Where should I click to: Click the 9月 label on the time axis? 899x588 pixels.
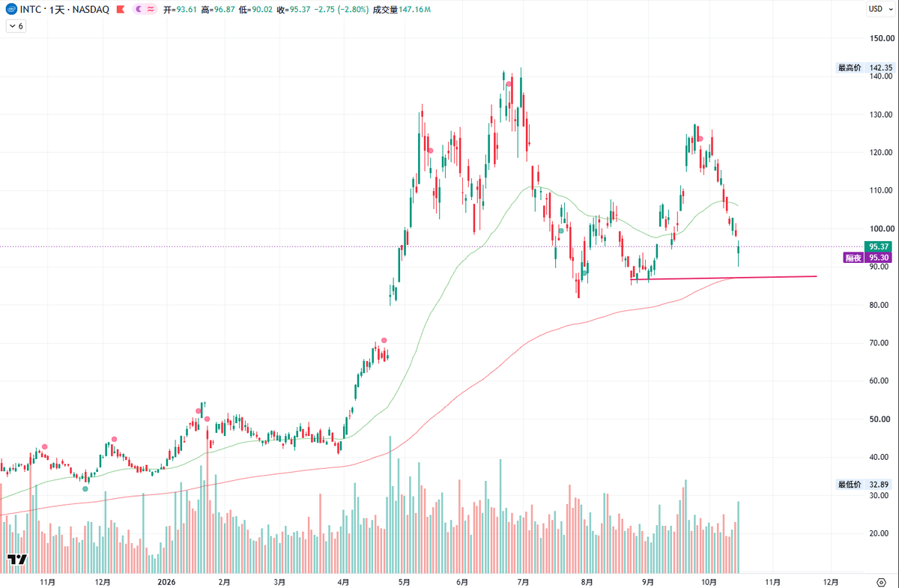tap(647, 581)
